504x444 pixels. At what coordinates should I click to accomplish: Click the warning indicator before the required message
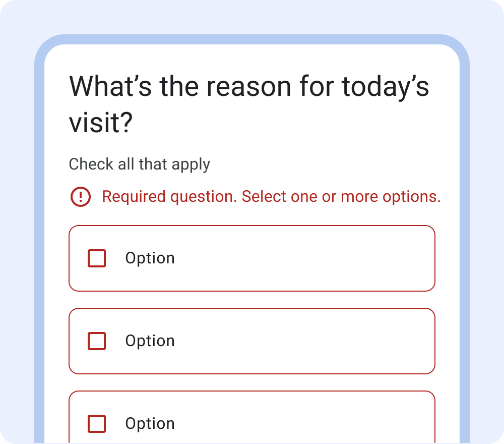click(81, 196)
